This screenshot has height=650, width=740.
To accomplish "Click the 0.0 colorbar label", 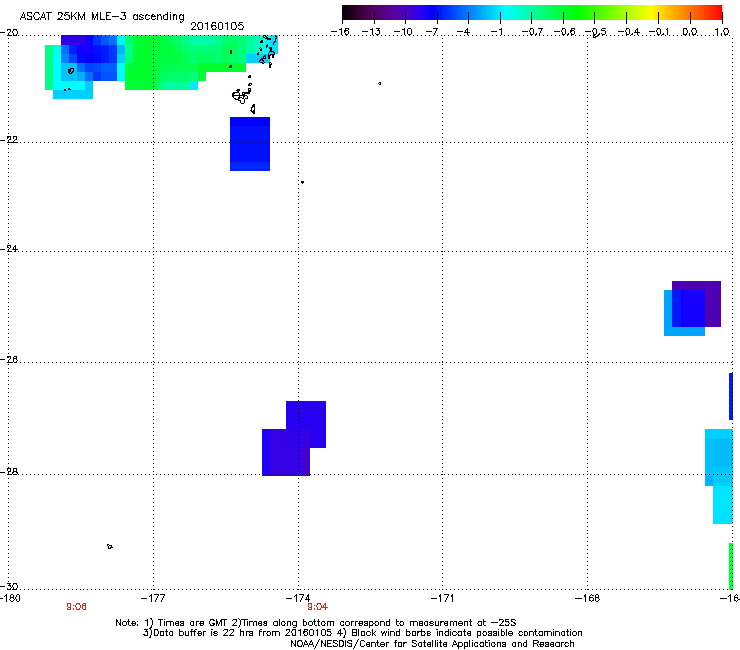I will coord(690,32).
